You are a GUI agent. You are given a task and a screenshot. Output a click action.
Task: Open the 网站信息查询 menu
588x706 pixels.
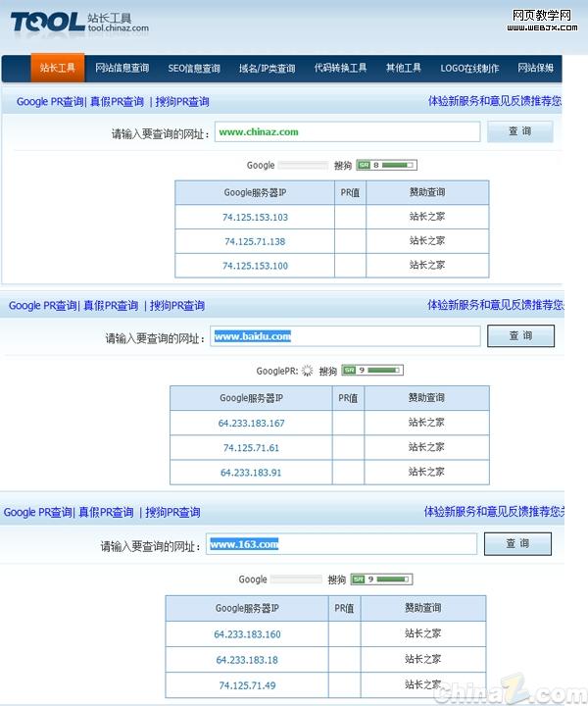[x=122, y=68]
